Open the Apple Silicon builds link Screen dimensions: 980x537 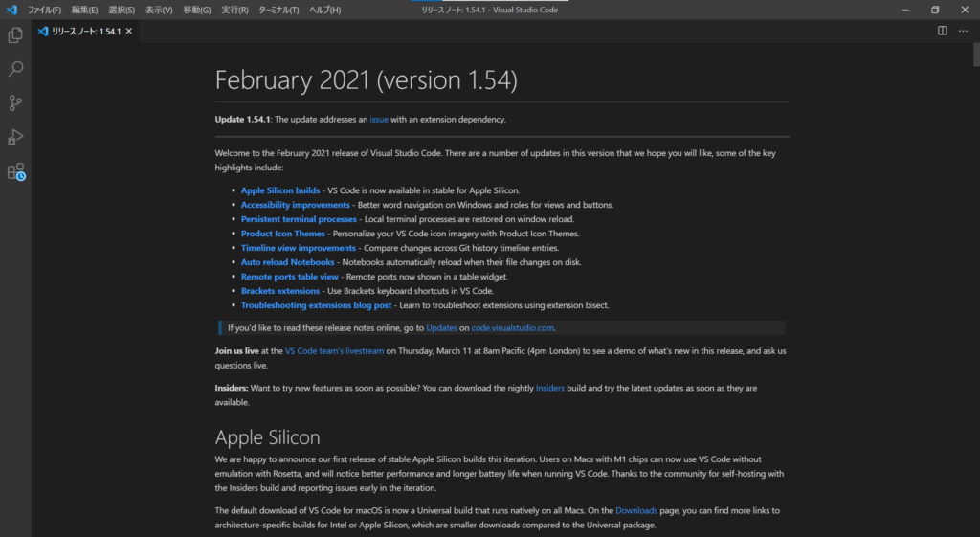pos(280,190)
